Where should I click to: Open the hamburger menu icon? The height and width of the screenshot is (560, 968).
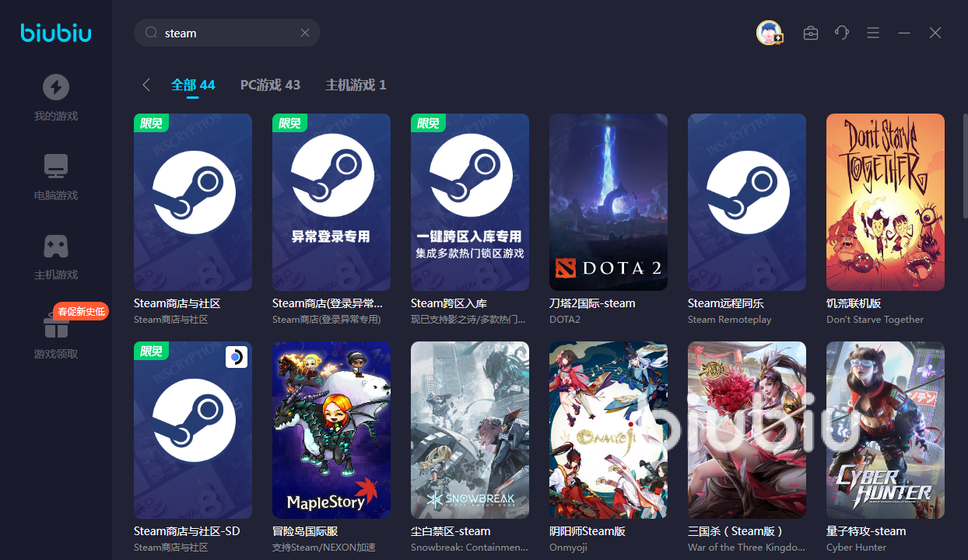pyautogui.click(x=872, y=33)
